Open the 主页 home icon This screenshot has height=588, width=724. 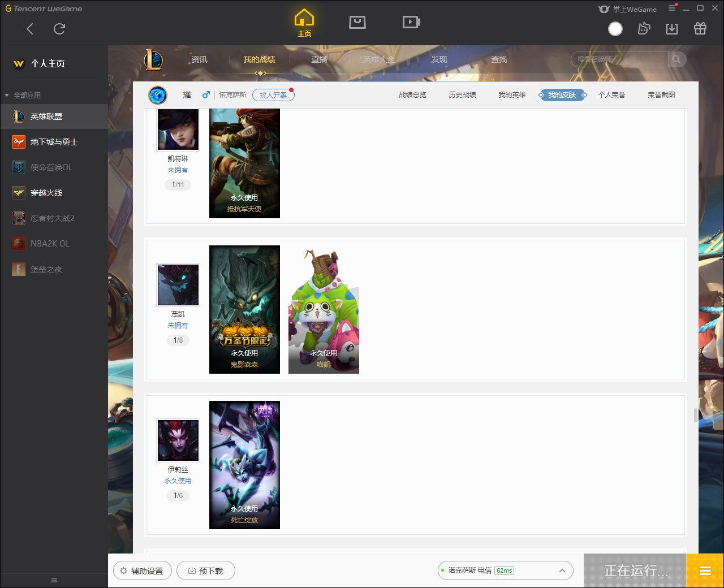[x=304, y=23]
